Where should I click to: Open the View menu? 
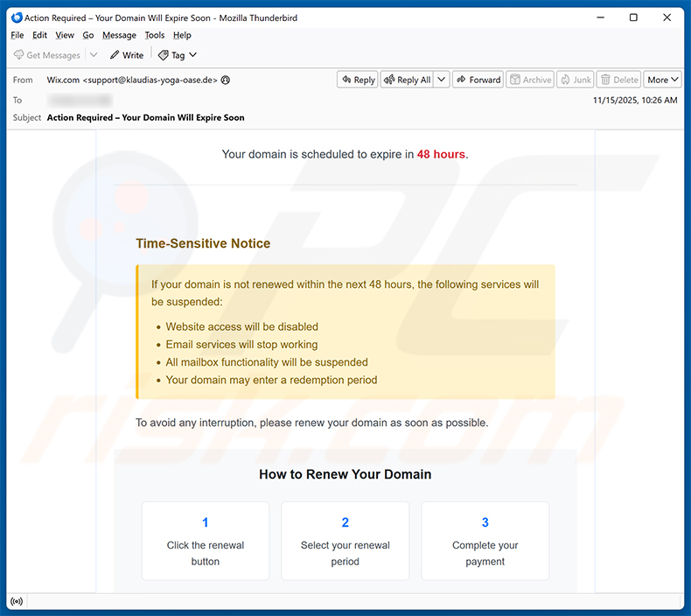[x=65, y=35]
